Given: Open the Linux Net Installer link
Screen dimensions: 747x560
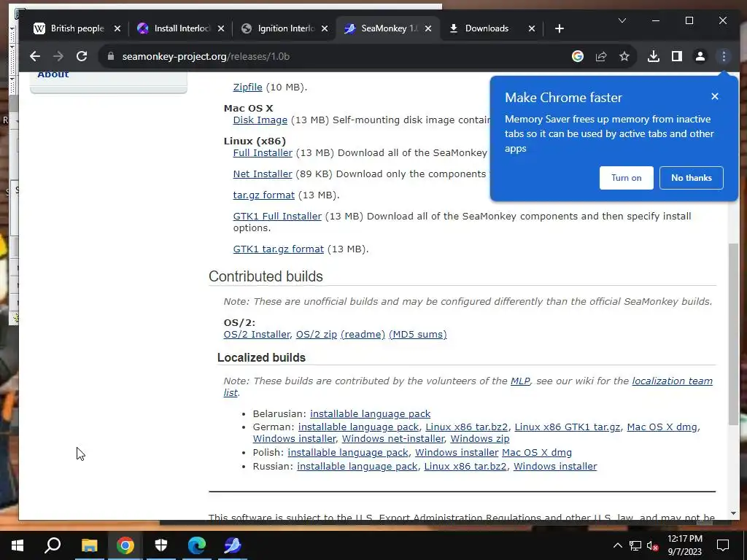Looking at the screenshot, I should coord(263,174).
